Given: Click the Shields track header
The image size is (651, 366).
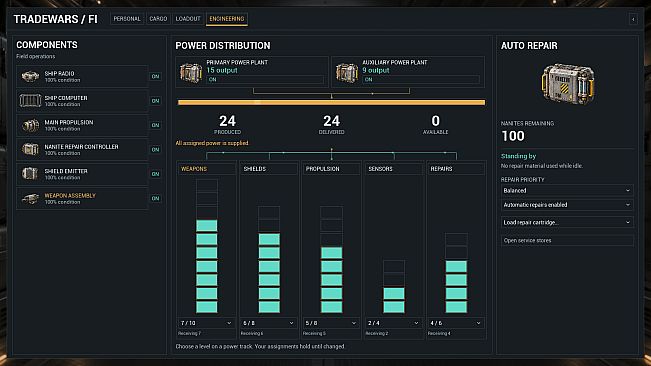Looking at the screenshot, I should 269,169.
